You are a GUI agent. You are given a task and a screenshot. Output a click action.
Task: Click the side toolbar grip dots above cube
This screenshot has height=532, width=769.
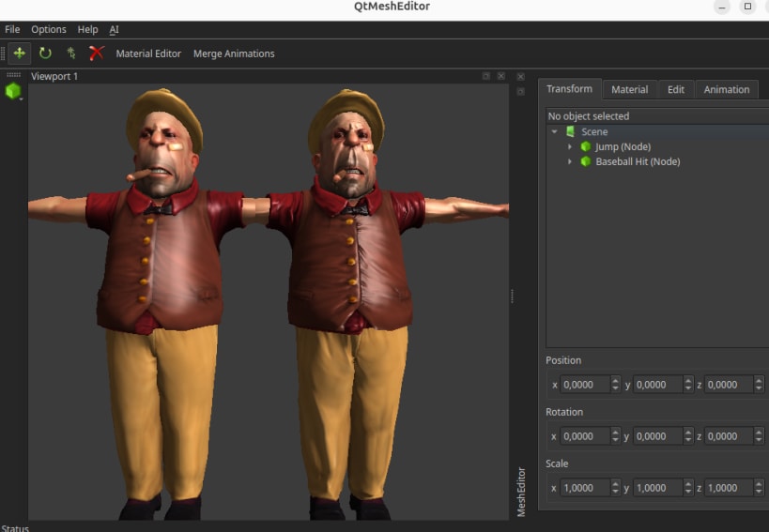coord(14,74)
